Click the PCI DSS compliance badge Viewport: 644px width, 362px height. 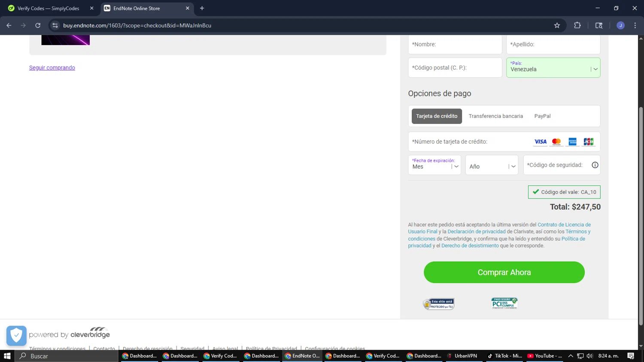[504, 303]
